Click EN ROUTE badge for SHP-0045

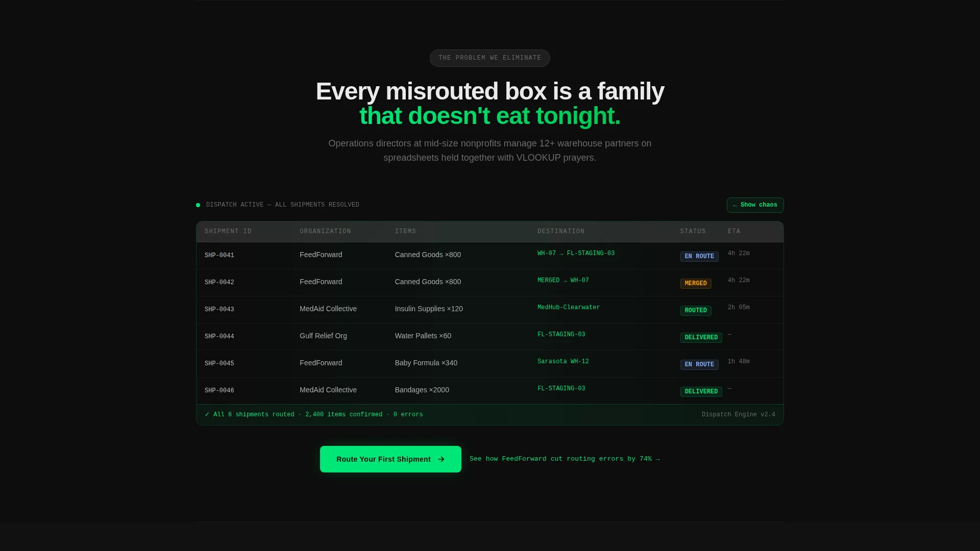(x=699, y=365)
